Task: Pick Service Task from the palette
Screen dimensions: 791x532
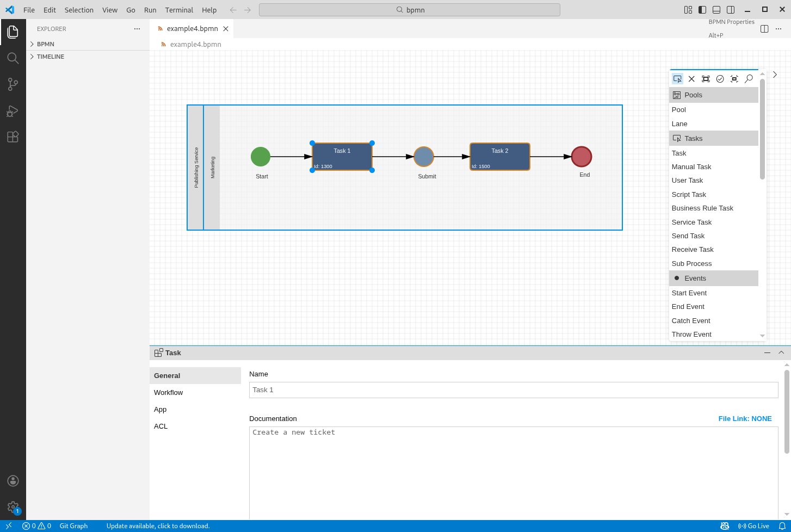Action: [691, 222]
